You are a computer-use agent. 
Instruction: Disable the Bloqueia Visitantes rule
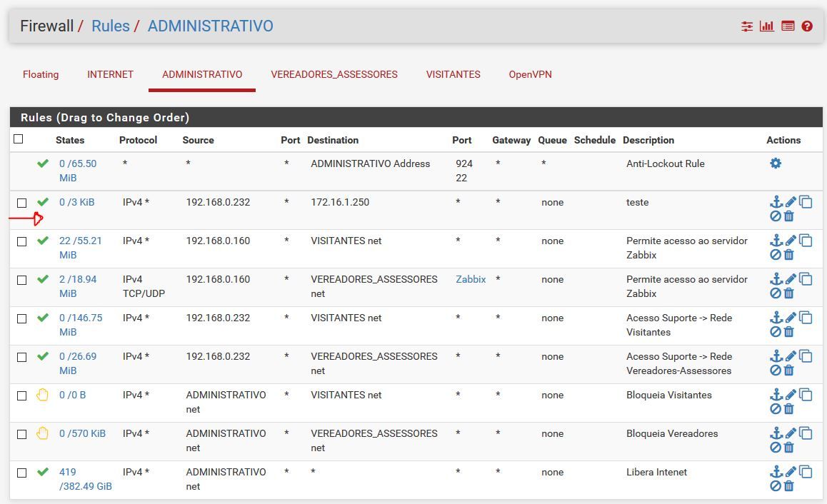click(x=776, y=408)
